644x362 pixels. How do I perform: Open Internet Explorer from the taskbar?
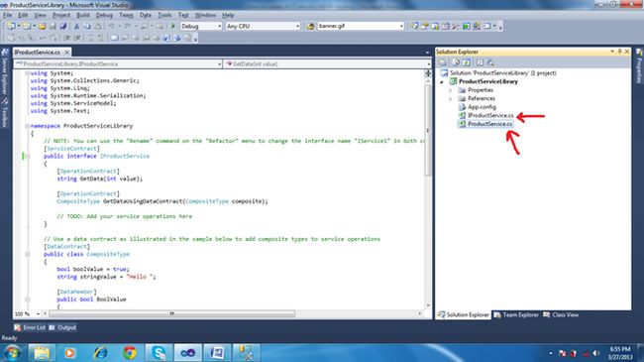[100, 352]
